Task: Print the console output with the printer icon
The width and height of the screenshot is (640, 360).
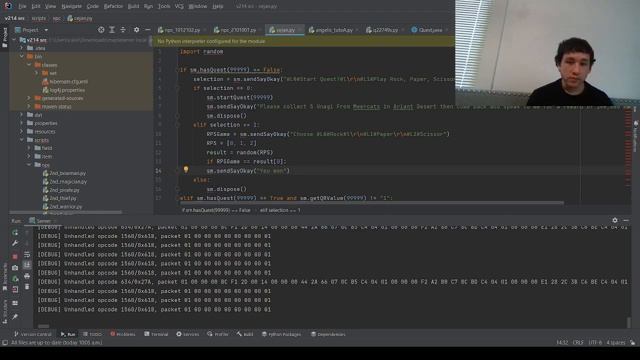Action: [x=27, y=276]
